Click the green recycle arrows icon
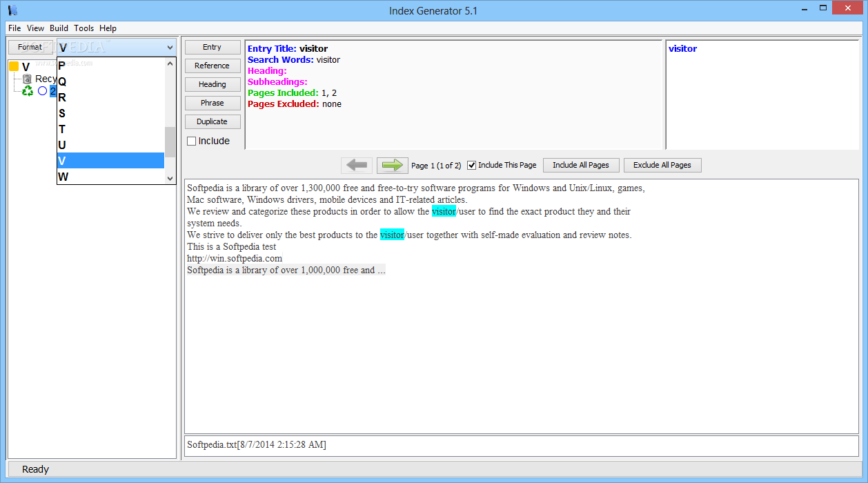The height and width of the screenshot is (483, 868). click(x=28, y=91)
